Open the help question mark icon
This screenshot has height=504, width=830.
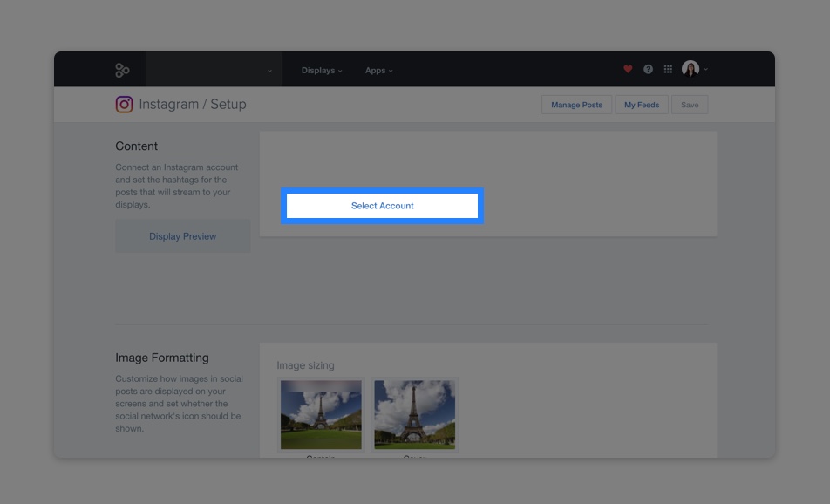pyautogui.click(x=648, y=70)
